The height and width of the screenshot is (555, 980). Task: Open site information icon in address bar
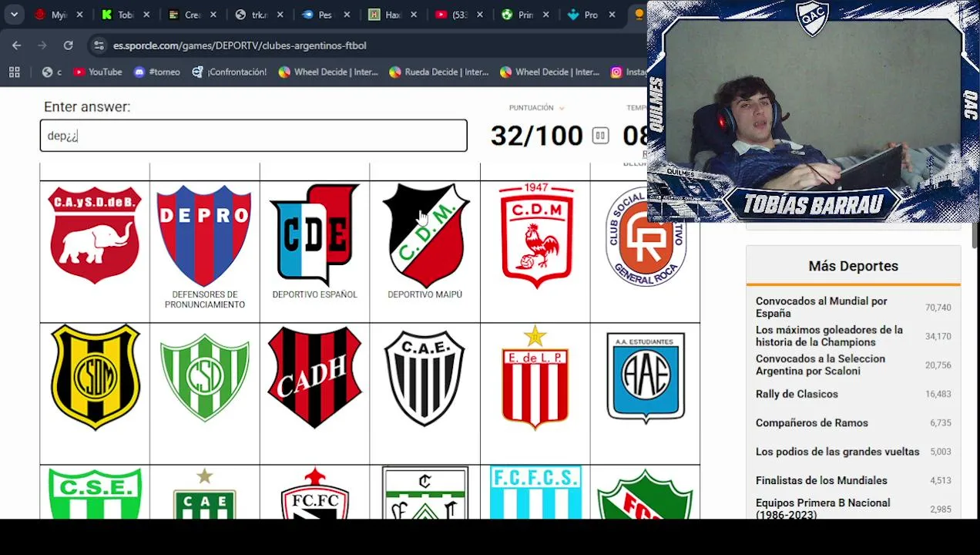point(99,45)
